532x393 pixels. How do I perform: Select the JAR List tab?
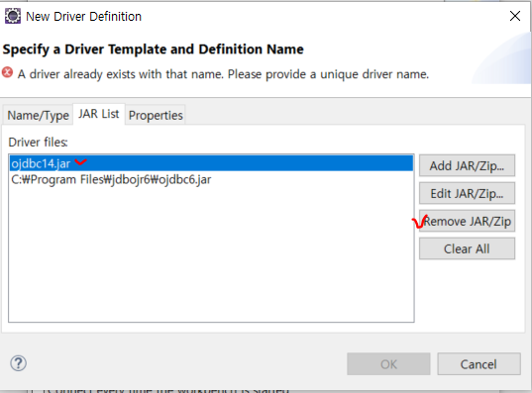[x=99, y=114]
